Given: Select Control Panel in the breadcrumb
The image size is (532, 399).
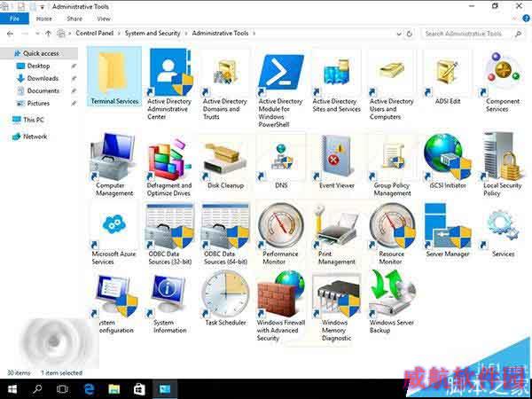Looking at the screenshot, I should pyautogui.click(x=94, y=33).
